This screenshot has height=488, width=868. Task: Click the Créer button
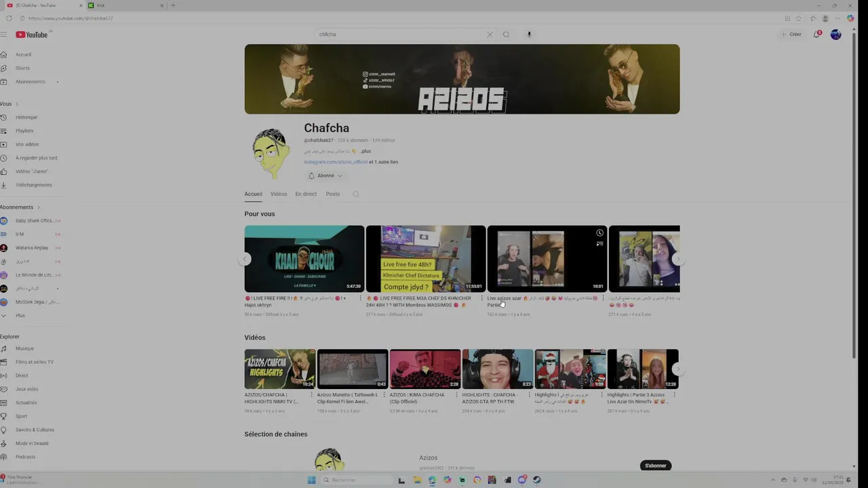pos(791,35)
